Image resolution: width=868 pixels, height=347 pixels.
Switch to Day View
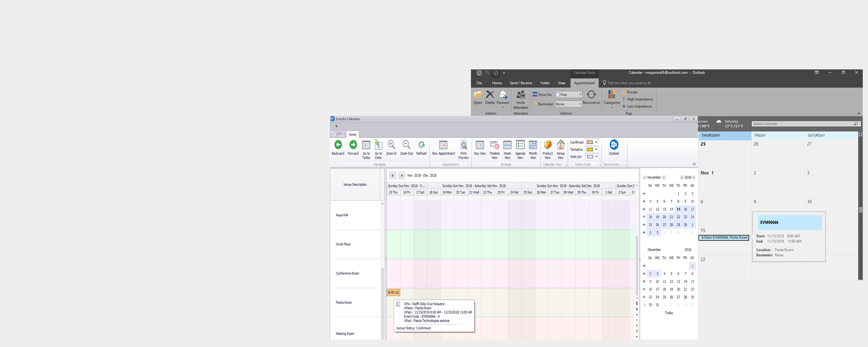click(x=480, y=147)
